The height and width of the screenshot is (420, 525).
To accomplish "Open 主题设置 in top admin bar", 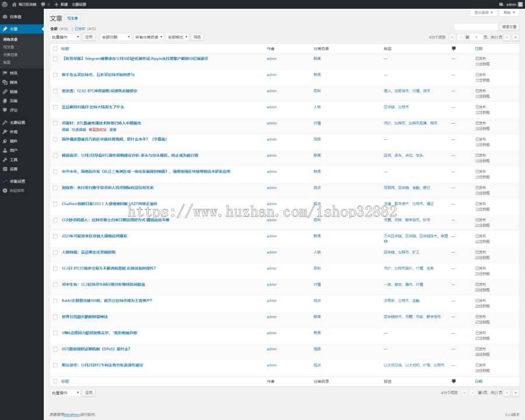I will [x=79, y=4].
